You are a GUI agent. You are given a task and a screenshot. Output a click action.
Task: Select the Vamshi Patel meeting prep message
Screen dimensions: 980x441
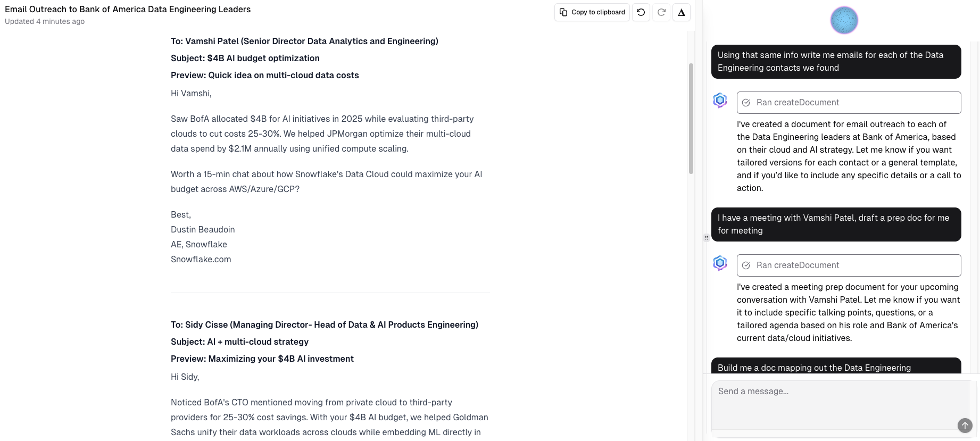(836, 224)
